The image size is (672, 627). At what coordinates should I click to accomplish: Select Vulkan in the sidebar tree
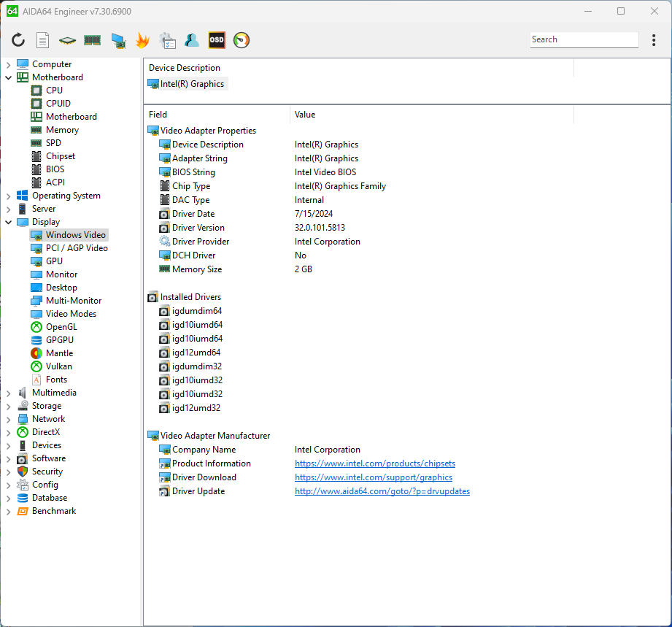click(x=58, y=366)
